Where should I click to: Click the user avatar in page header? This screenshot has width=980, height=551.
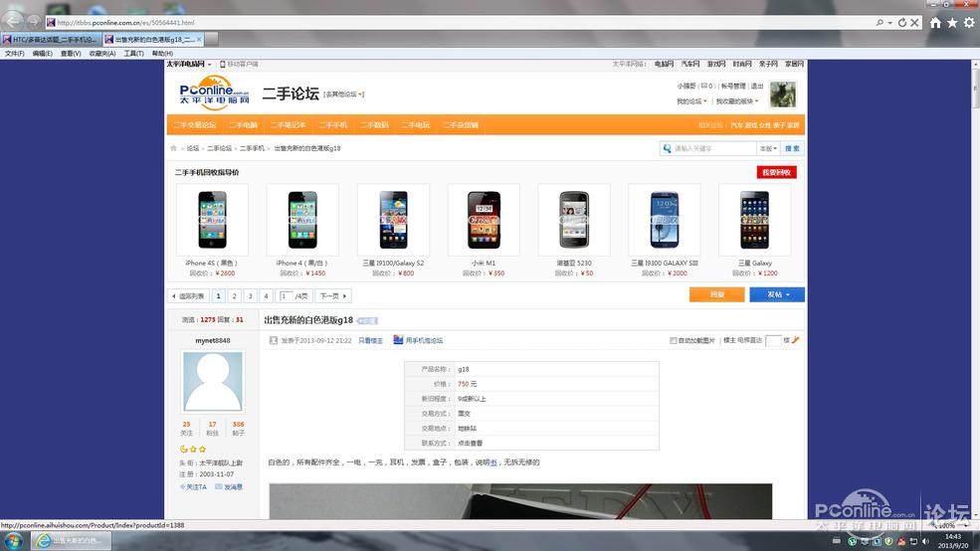[782, 94]
